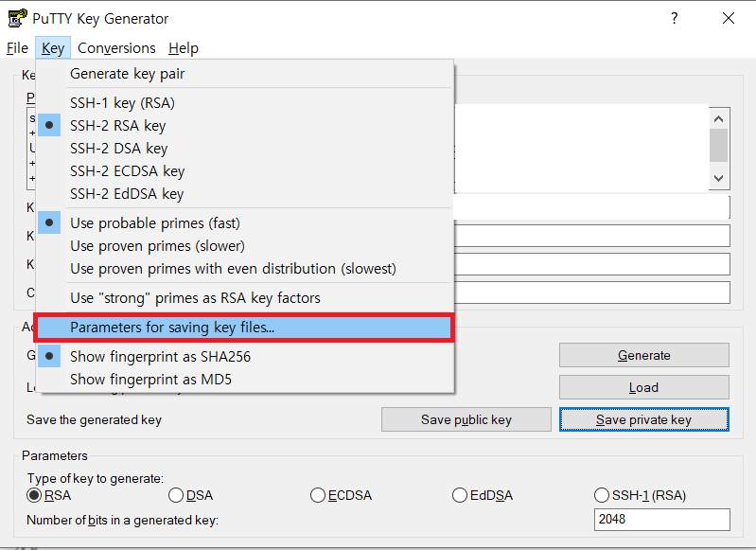The height and width of the screenshot is (550, 756).
Task: Open the Help menu
Action: tap(184, 47)
